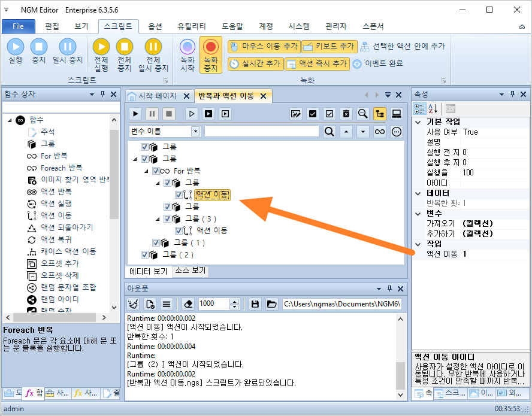Open the 변수 이름 dropdown
Viewport: 532px width, 416px height.
pos(195,132)
